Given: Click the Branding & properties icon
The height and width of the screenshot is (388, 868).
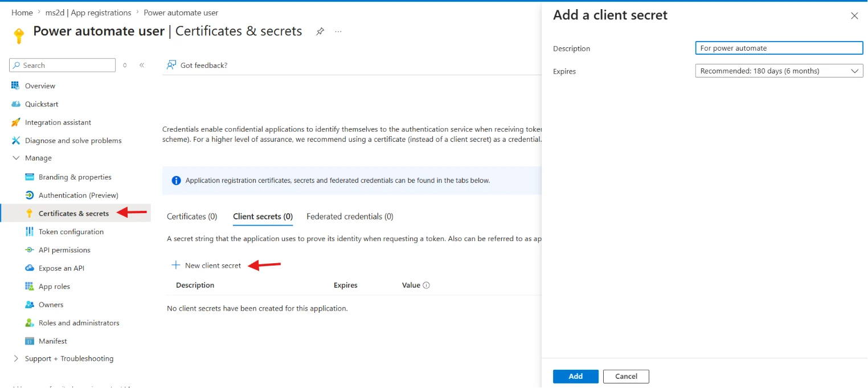Looking at the screenshot, I should click(30, 177).
